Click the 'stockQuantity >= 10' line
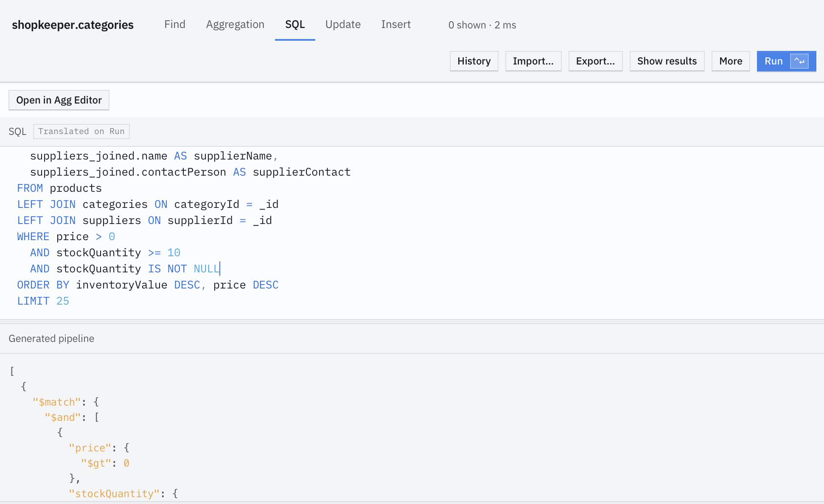 [105, 252]
